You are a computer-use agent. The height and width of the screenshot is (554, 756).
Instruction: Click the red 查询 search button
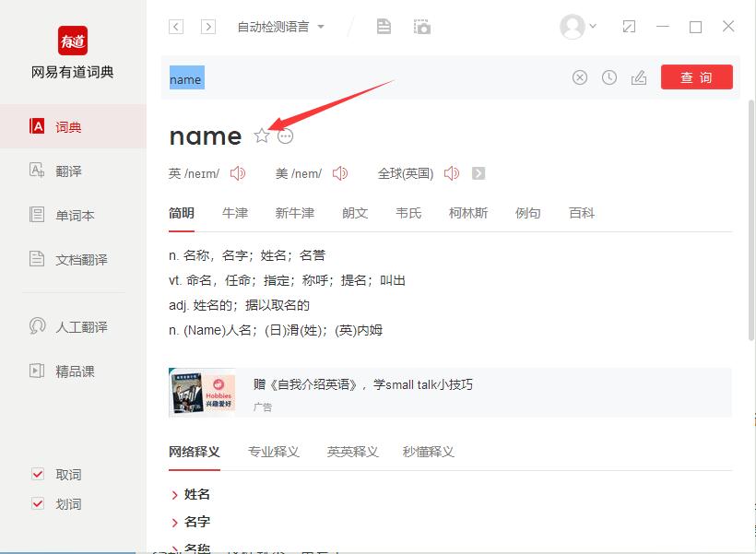pyautogui.click(x=697, y=77)
